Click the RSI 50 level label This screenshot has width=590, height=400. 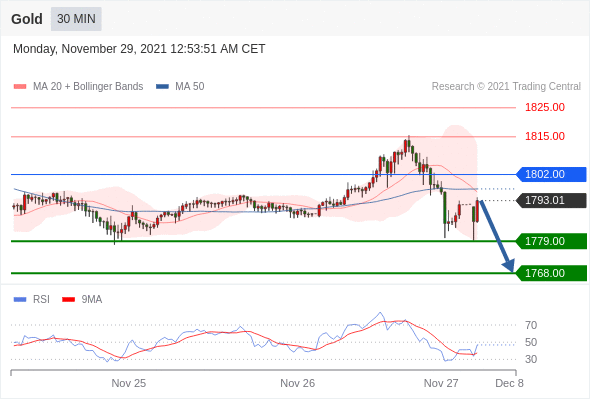point(531,342)
